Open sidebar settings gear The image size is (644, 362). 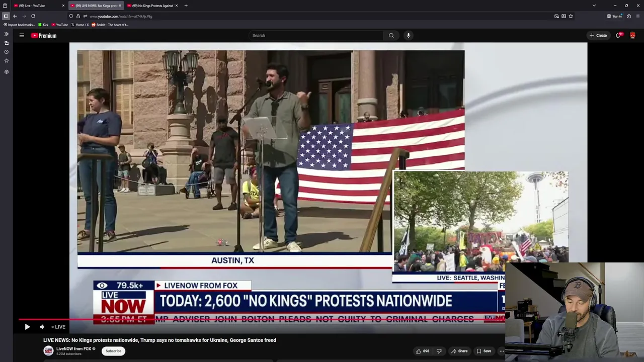tap(6, 71)
